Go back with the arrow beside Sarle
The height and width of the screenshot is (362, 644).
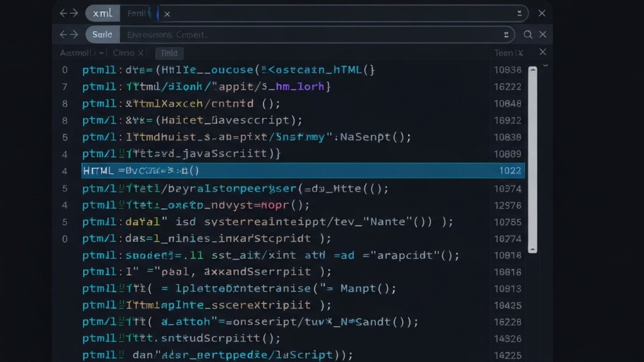click(64, 35)
